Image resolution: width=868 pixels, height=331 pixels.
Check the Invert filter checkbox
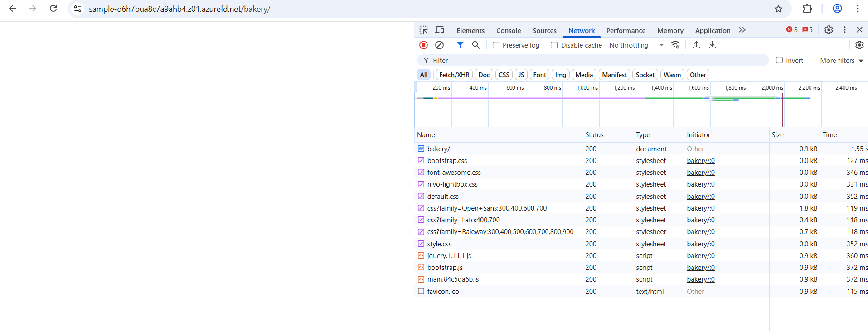pyautogui.click(x=779, y=60)
